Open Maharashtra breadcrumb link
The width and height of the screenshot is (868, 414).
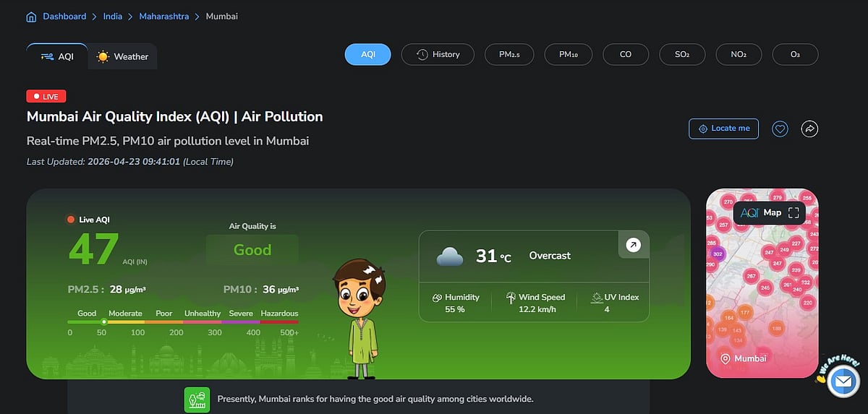click(x=166, y=16)
